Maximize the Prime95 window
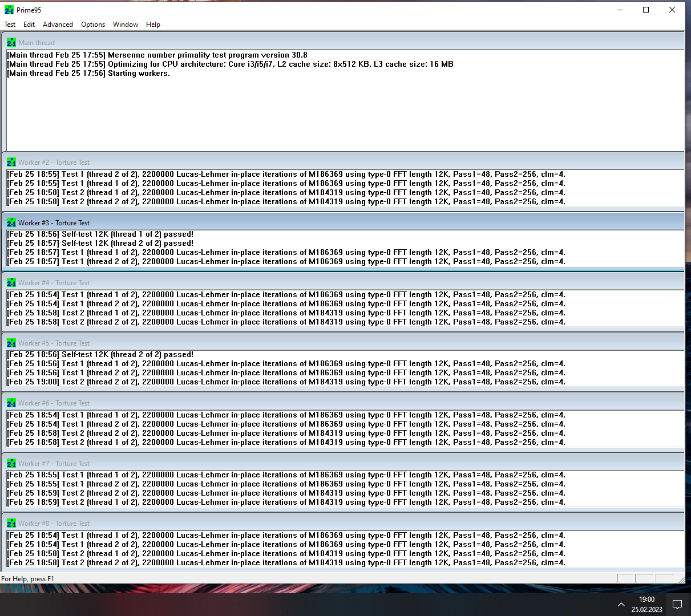Image resolution: width=691 pixels, height=616 pixels. click(646, 10)
